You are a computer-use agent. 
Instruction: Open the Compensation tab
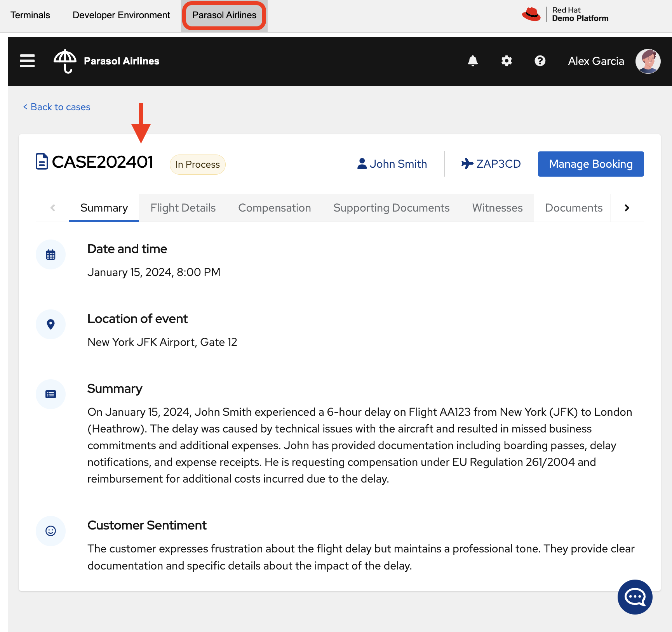tap(274, 208)
